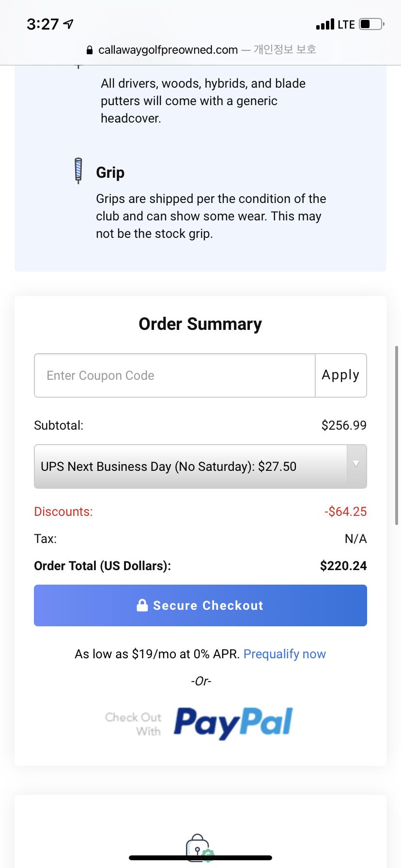Tap the Discounts amount in red
The width and height of the screenshot is (401, 868).
coord(345,511)
